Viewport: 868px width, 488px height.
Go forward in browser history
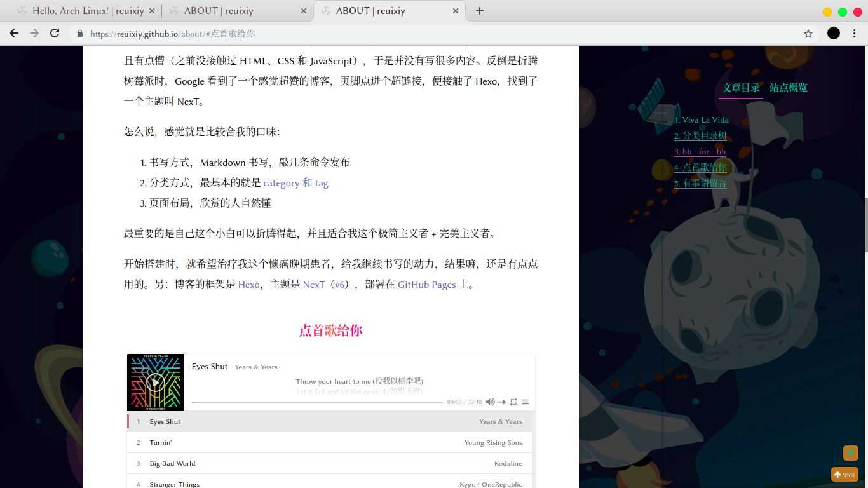pos(34,34)
